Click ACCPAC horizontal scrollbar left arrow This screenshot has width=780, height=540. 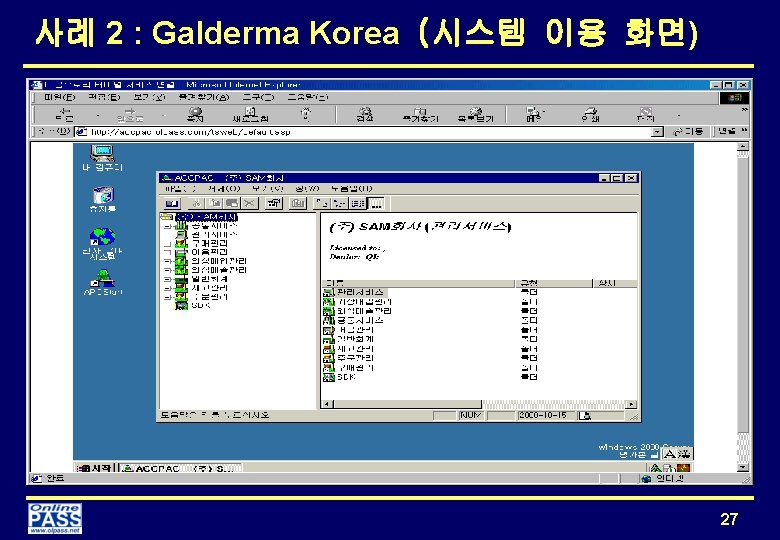[327, 404]
